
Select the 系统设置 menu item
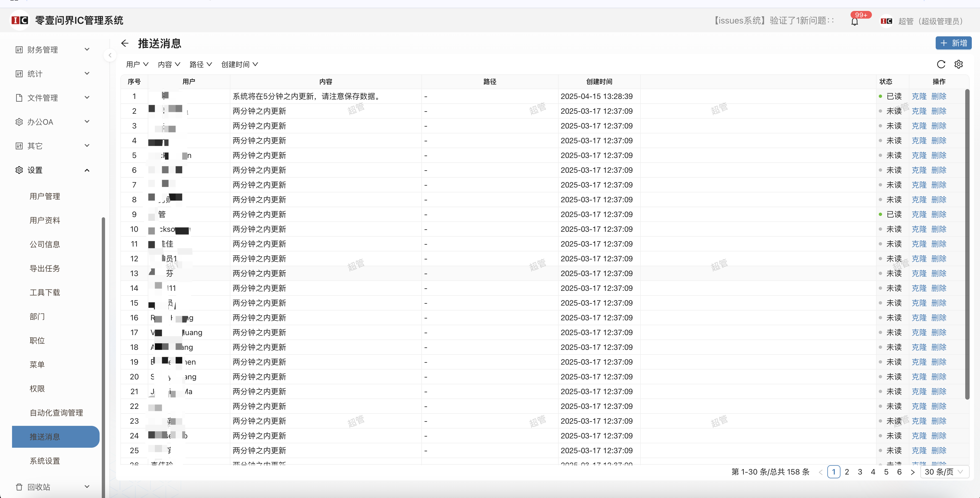(x=45, y=461)
